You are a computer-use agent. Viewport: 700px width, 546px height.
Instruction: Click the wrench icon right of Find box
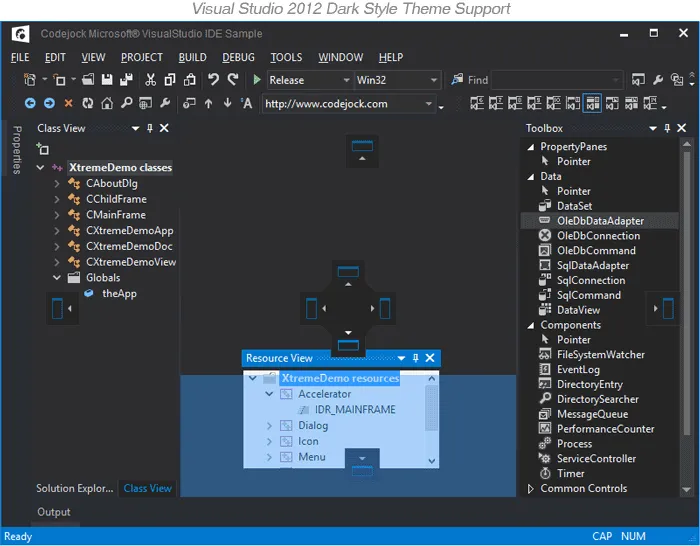click(657, 80)
